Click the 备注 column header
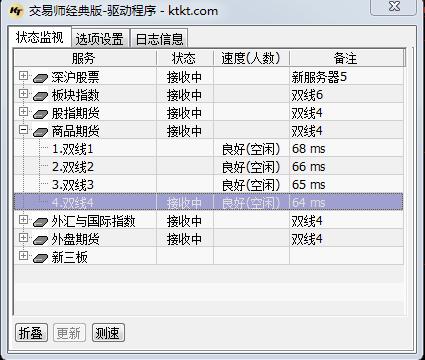Screen dimensions: 425x360 click(x=346, y=58)
